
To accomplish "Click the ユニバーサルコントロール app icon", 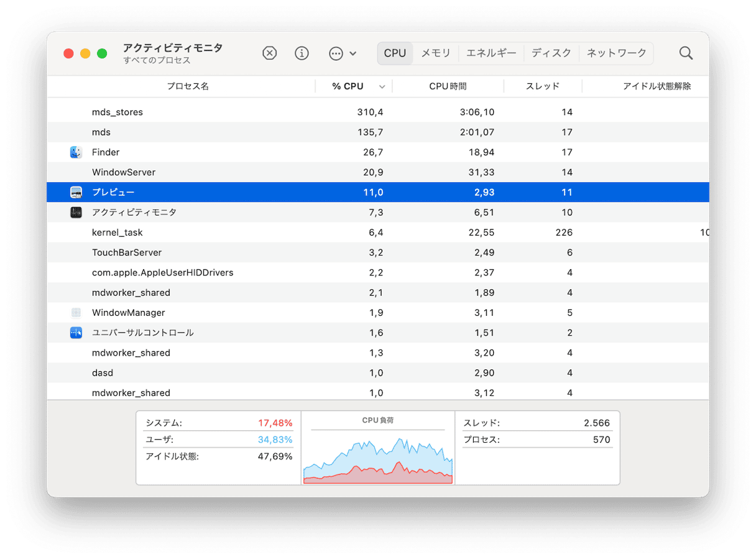I will pos(76,333).
